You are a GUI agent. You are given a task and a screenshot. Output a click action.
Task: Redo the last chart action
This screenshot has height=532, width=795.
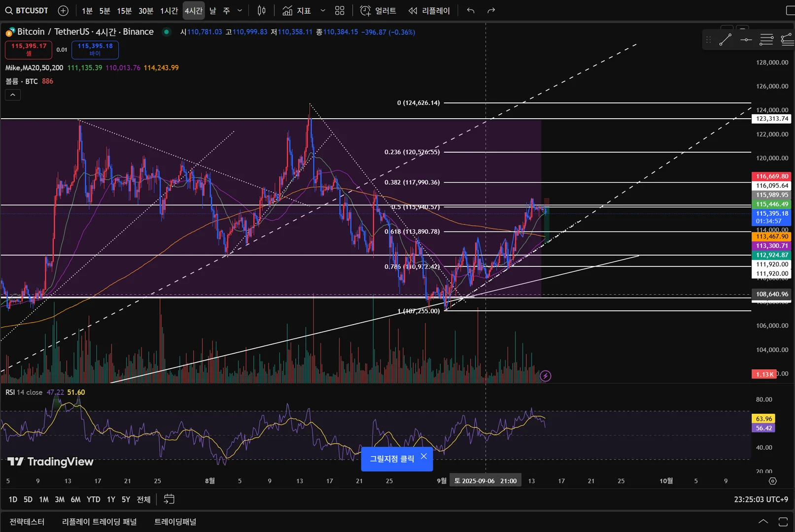coord(491,10)
